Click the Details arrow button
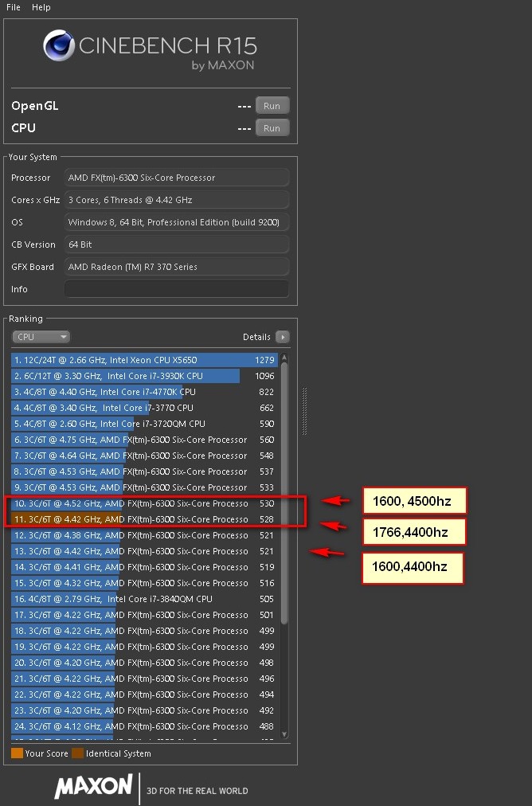Image resolution: width=532 pixels, height=806 pixels. 282,337
